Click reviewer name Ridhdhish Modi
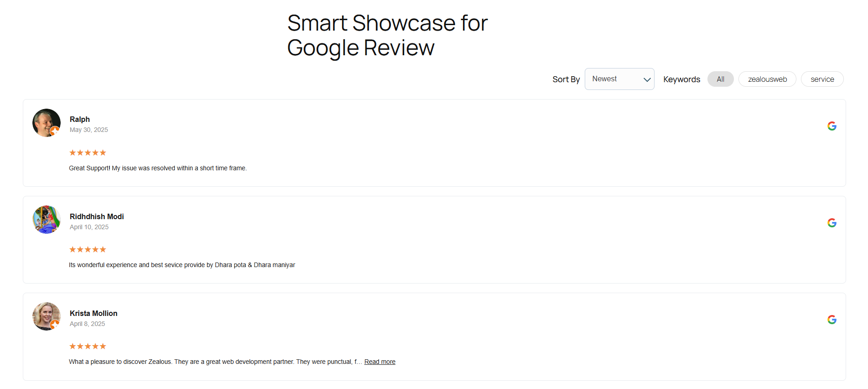Image resolution: width=868 pixels, height=389 pixels. pyautogui.click(x=97, y=216)
